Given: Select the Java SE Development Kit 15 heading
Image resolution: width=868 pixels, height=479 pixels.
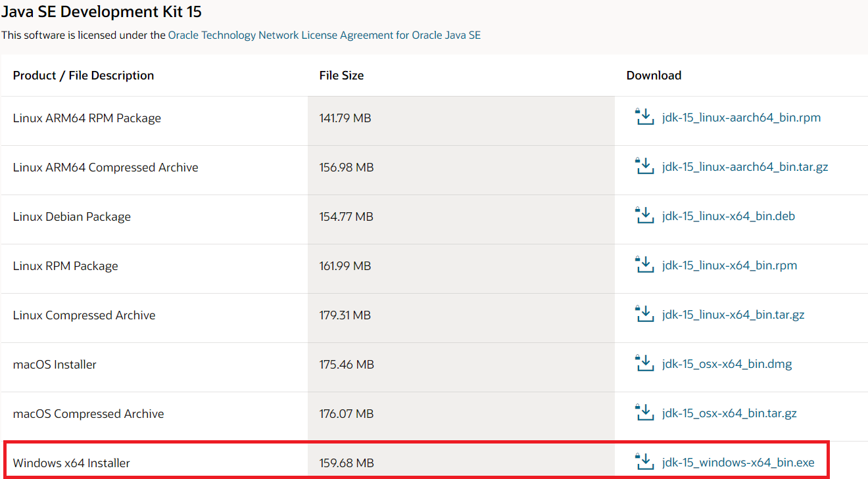Looking at the screenshot, I should (x=101, y=12).
